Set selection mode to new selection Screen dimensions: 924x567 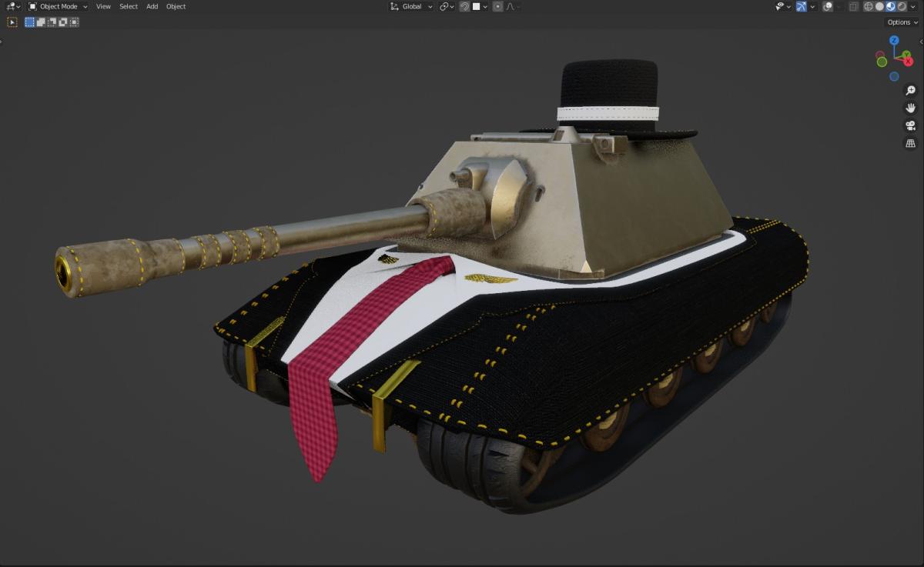tap(29, 22)
